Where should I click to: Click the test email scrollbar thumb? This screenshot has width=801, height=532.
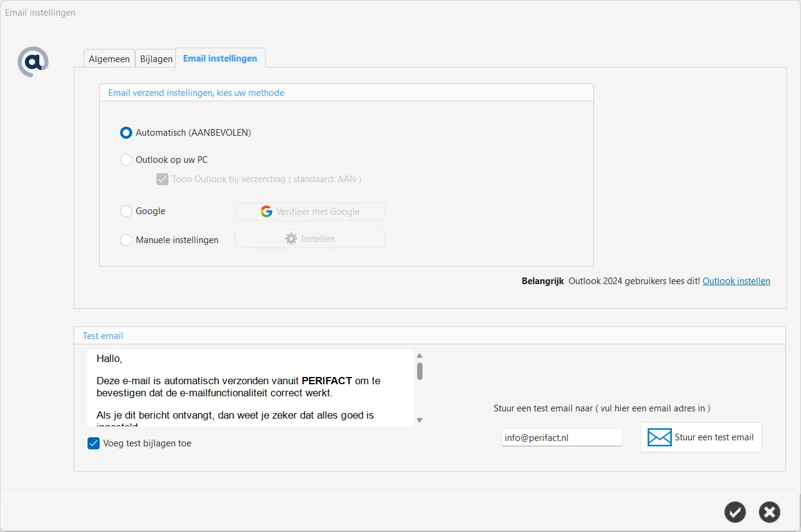click(420, 371)
